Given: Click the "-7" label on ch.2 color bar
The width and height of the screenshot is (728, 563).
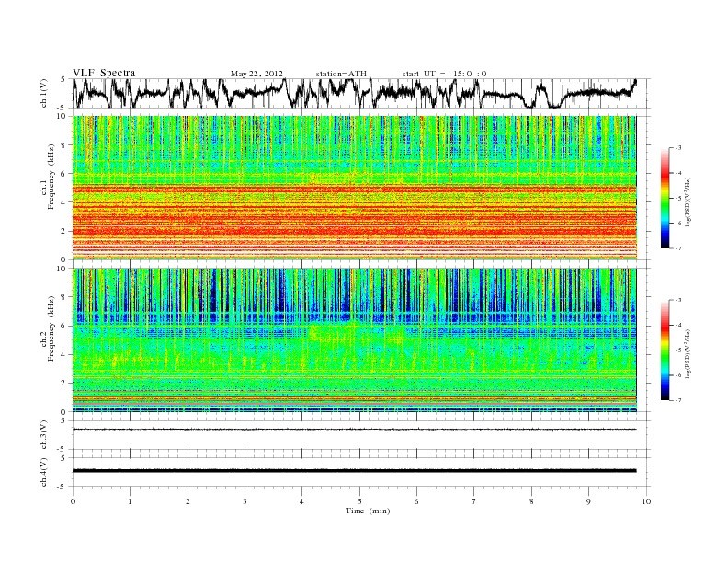Looking at the screenshot, I should (677, 400).
